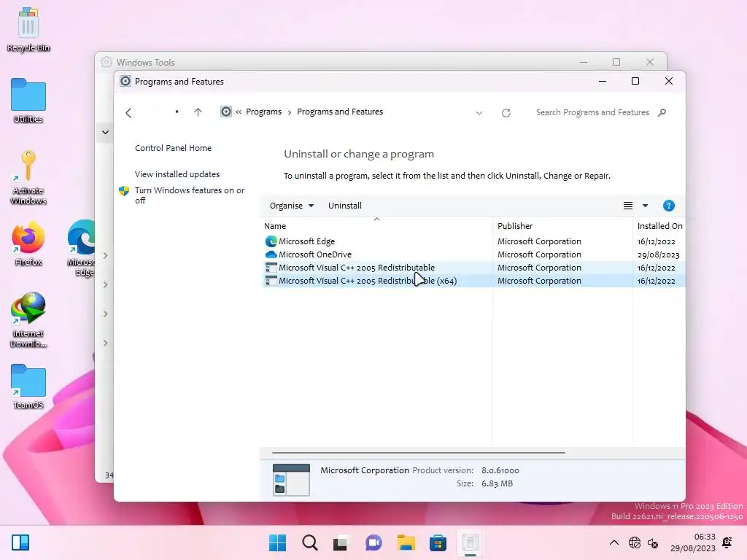Open View installed updates link
The image size is (747, 560).
(x=177, y=174)
